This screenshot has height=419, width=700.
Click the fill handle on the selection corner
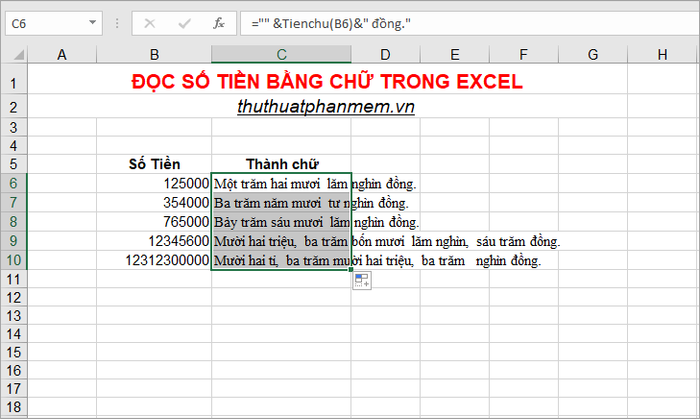coord(351,270)
